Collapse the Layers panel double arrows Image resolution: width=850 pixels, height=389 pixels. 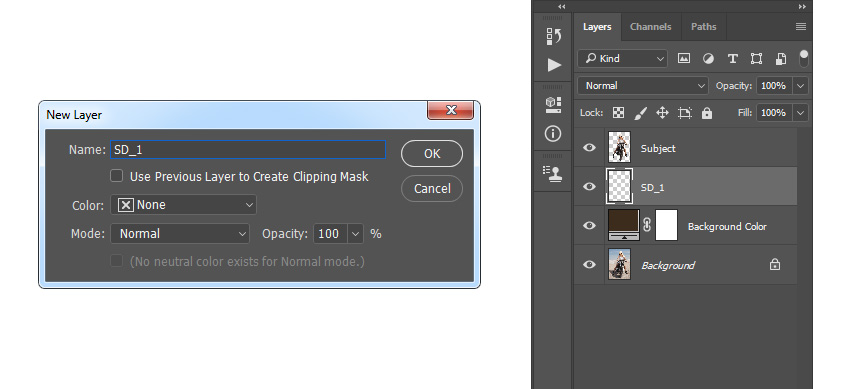(x=802, y=7)
